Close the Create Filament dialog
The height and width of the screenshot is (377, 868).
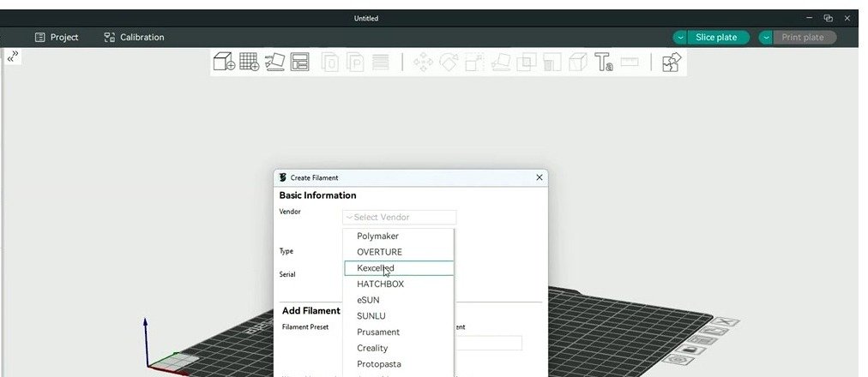539,177
